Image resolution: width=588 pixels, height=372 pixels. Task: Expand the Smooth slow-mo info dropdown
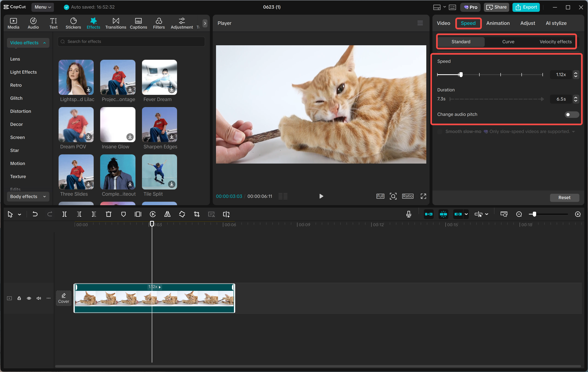pos(573,132)
